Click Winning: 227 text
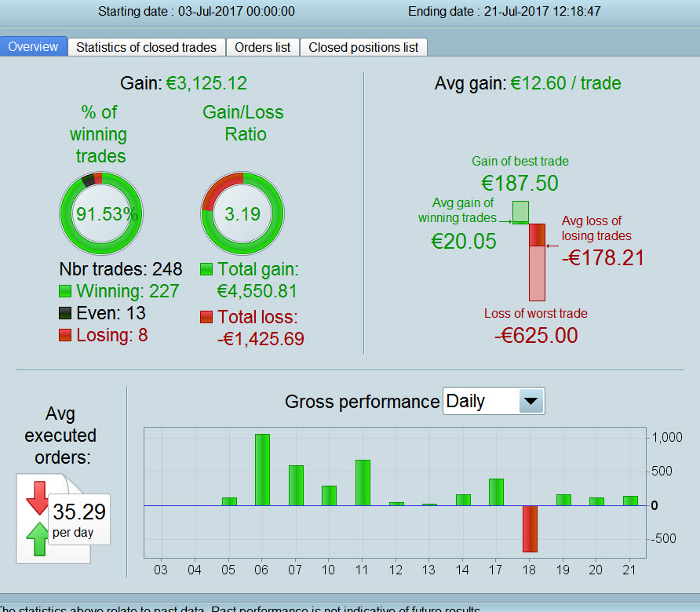This screenshot has width=700, height=612. (x=128, y=291)
